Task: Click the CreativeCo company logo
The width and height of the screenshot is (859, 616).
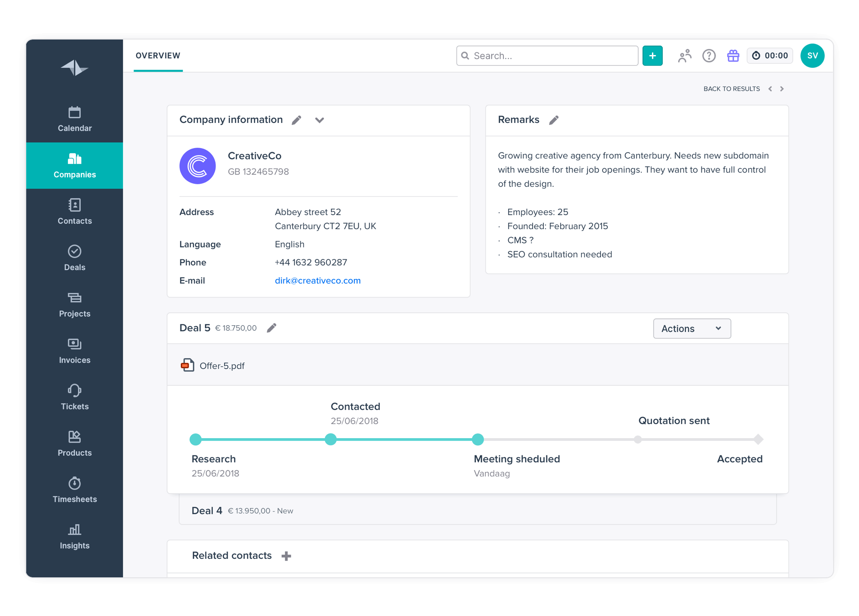Action: pos(198,166)
